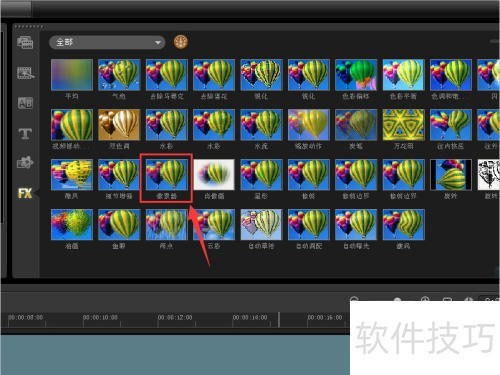The image size is (500, 375).
Task: Select the 万花筒 kaleidoscope filter thumbnail
Action: pyautogui.click(x=403, y=125)
